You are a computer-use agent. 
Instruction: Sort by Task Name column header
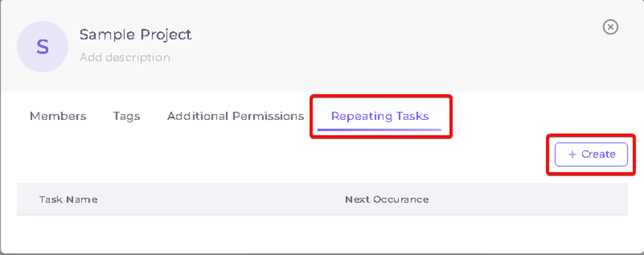coord(68,200)
